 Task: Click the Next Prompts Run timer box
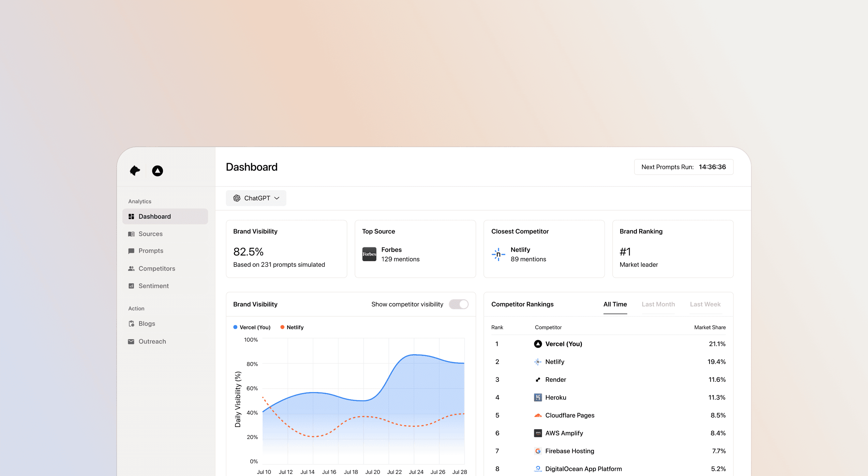coord(684,167)
